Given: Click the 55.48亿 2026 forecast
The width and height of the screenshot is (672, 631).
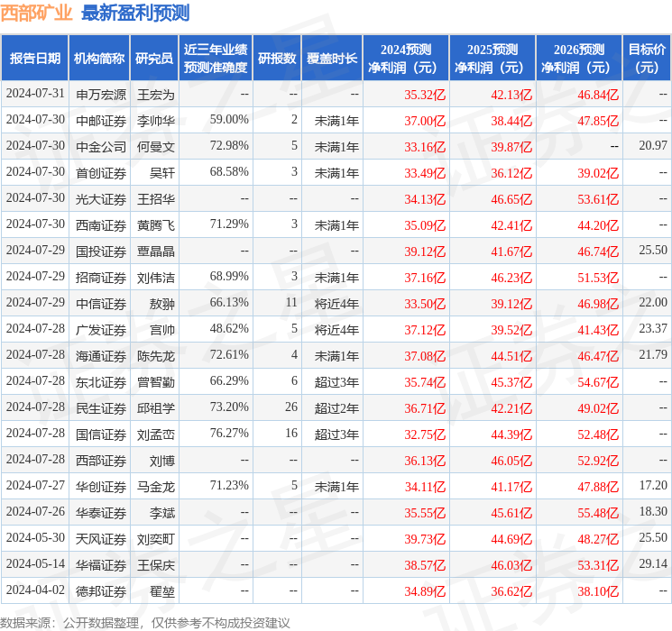Looking at the screenshot, I should 598,513.
